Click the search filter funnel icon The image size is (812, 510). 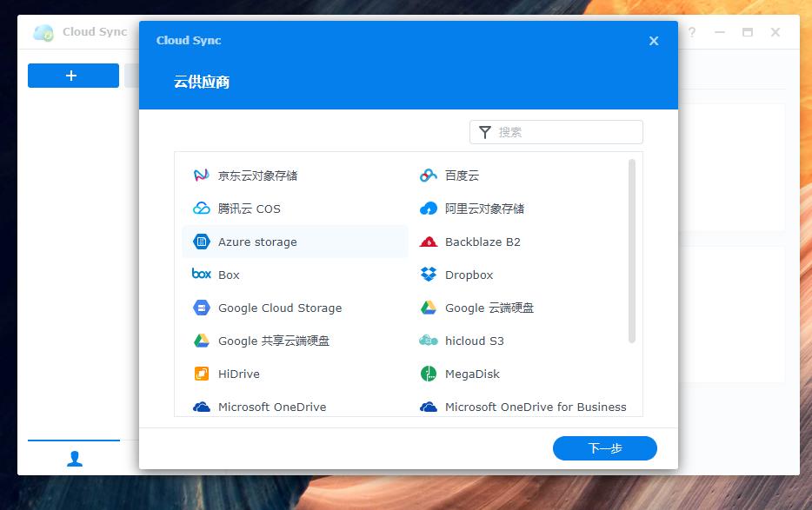[485, 132]
